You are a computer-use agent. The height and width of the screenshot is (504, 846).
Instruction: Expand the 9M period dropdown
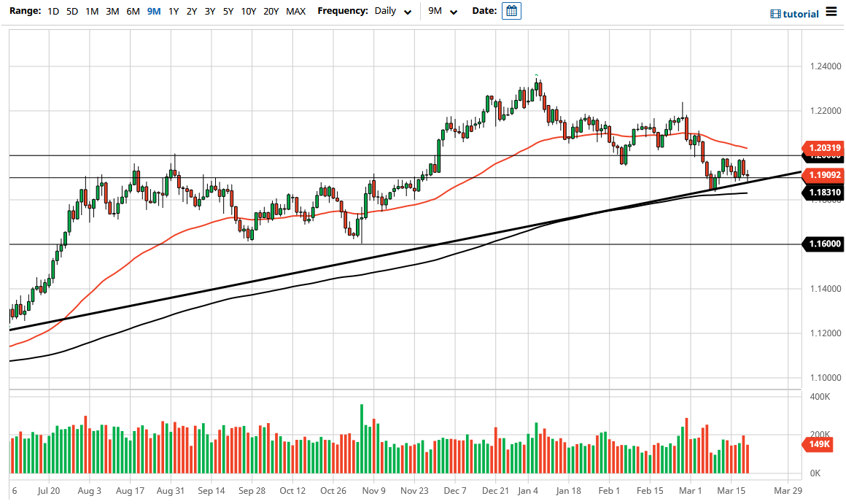(443, 12)
